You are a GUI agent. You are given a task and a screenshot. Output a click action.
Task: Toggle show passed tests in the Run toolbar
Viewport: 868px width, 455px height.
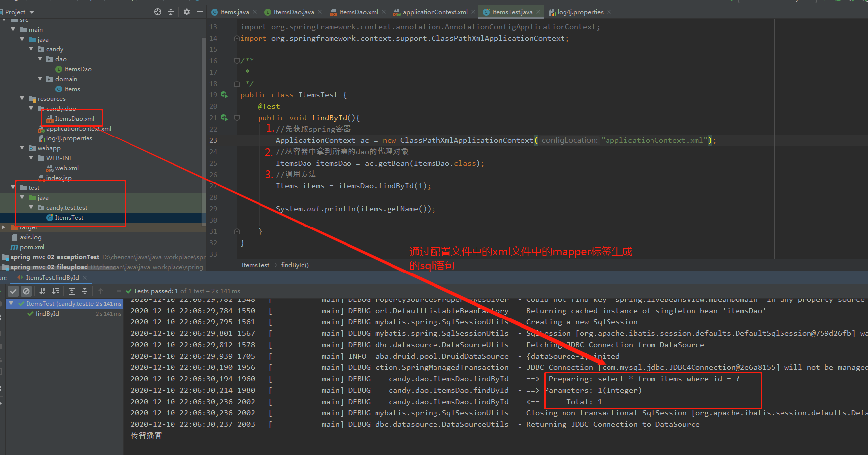(13, 291)
